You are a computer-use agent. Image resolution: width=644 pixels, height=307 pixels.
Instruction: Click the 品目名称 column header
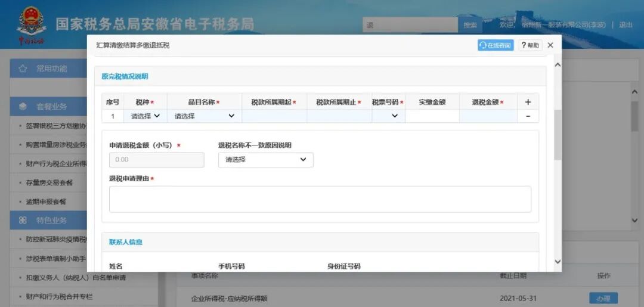(204, 102)
